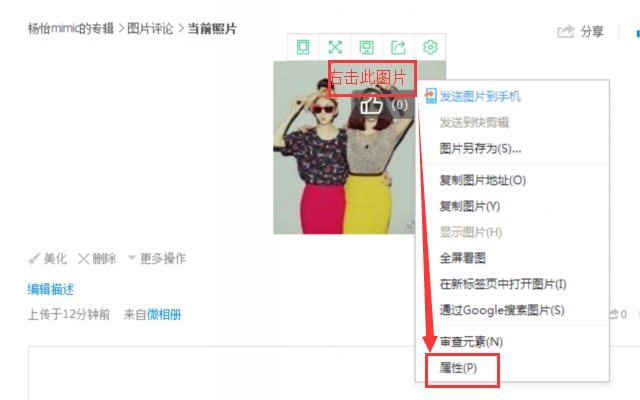Select 图片另存为(S)... menu entry

coord(480,148)
